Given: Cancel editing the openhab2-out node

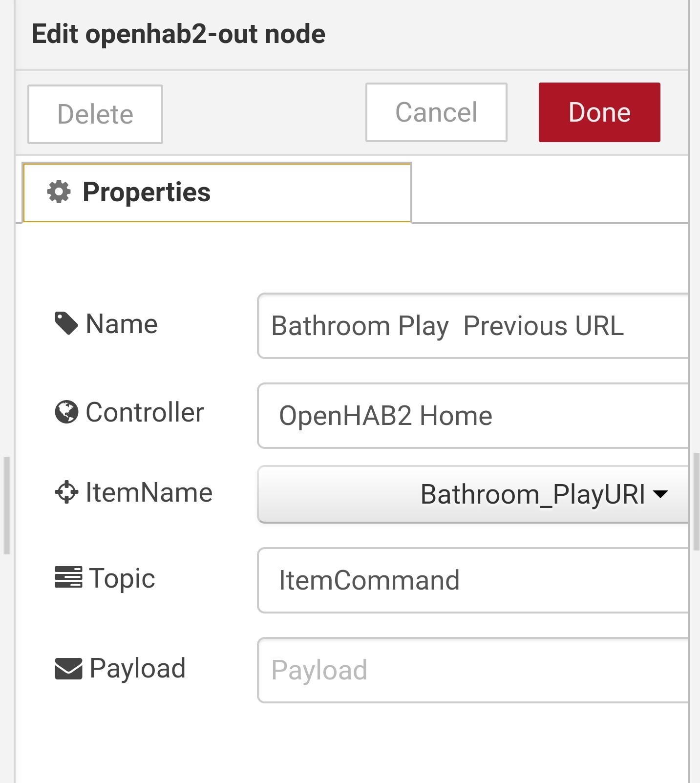Looking at the screenshot, I should click(436, 112).
